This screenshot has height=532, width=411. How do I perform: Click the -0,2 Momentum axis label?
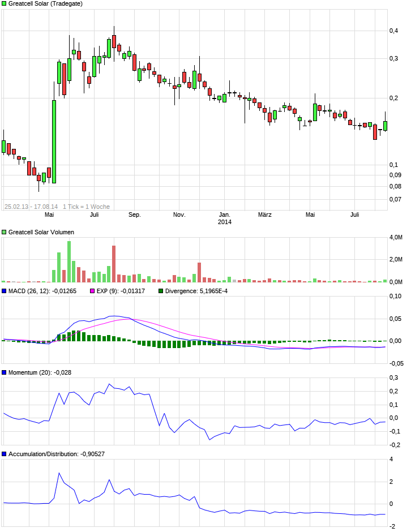[x=395, y=445]
